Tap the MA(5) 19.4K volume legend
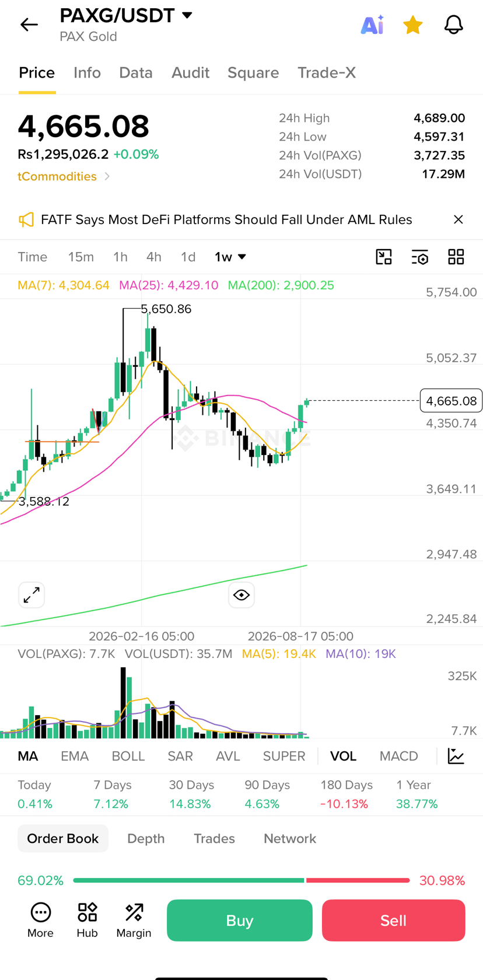This screenshot has width=483, height=980. click(279, 654)
